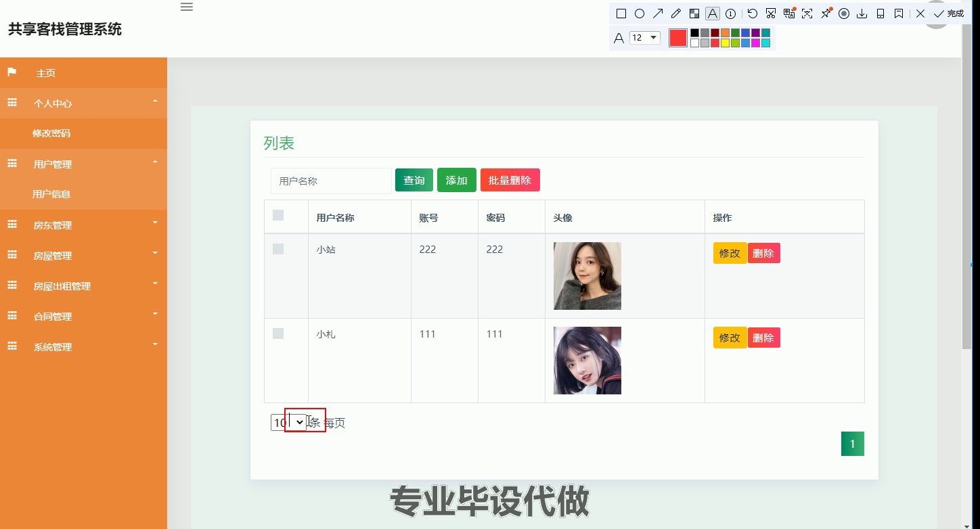Click the screenshot translate icon

[x=789, y=14]
